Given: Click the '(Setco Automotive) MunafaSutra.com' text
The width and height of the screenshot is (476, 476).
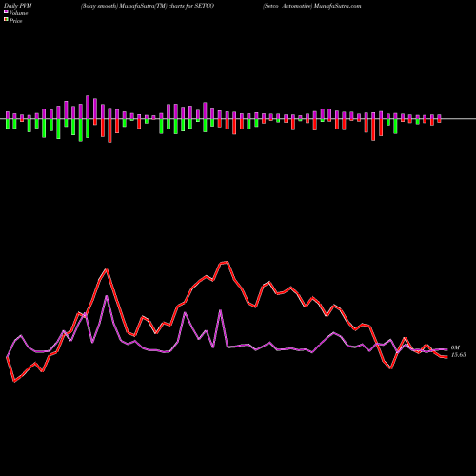Looking at the screenshot, I should click(311, 6).
